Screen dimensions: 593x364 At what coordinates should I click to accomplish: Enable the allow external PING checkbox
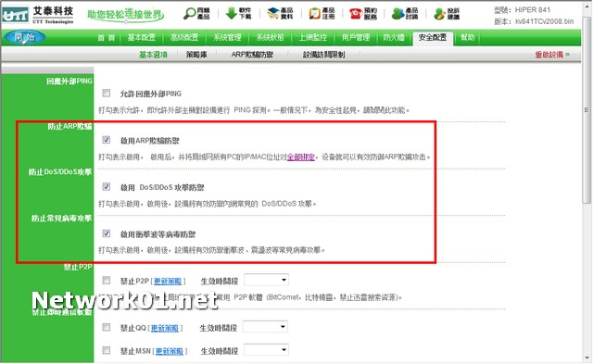(107, 93)
